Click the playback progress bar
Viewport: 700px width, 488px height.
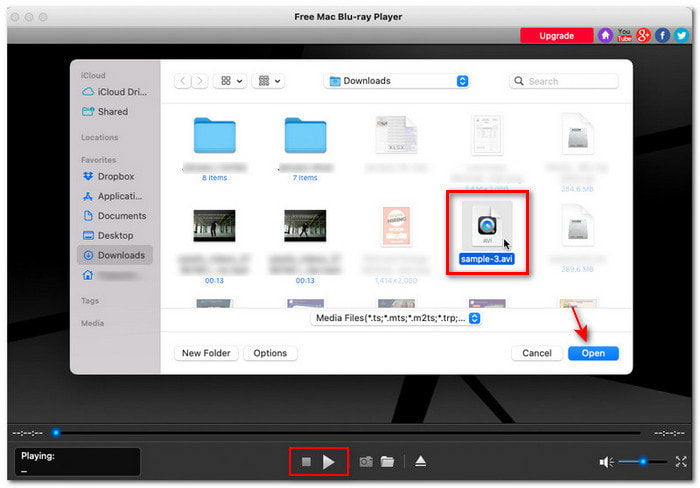pyautogui.click(x=348, y=433)
